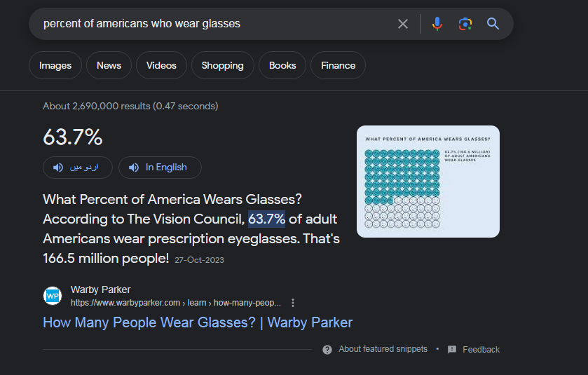Select the Shopping filter tab
Viewport: 588px width, 375px height.
point(223,65)
